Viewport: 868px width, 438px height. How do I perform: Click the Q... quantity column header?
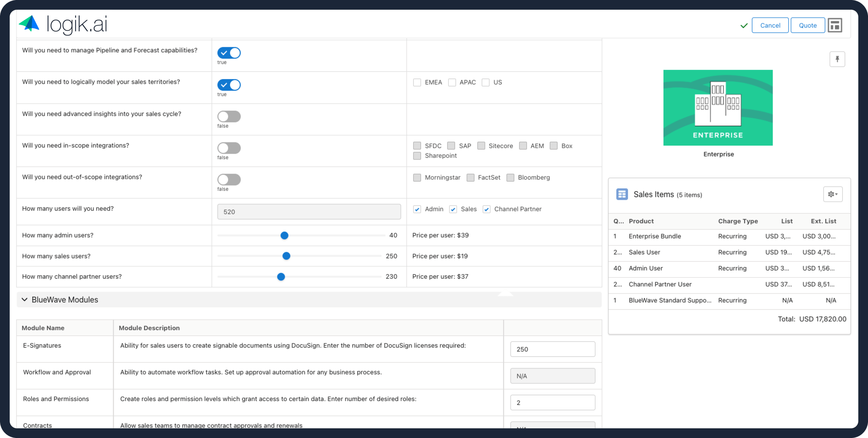[618, 221]
